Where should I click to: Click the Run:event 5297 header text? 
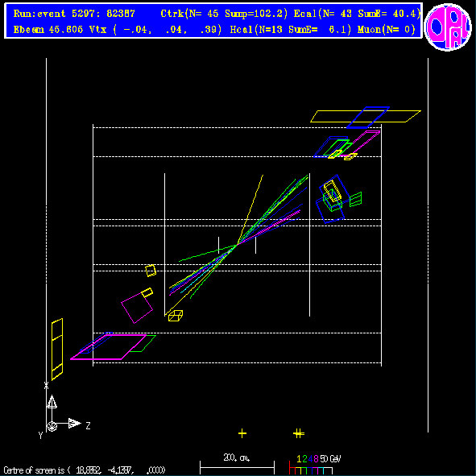pyautogui.click(x=74, y=14)
